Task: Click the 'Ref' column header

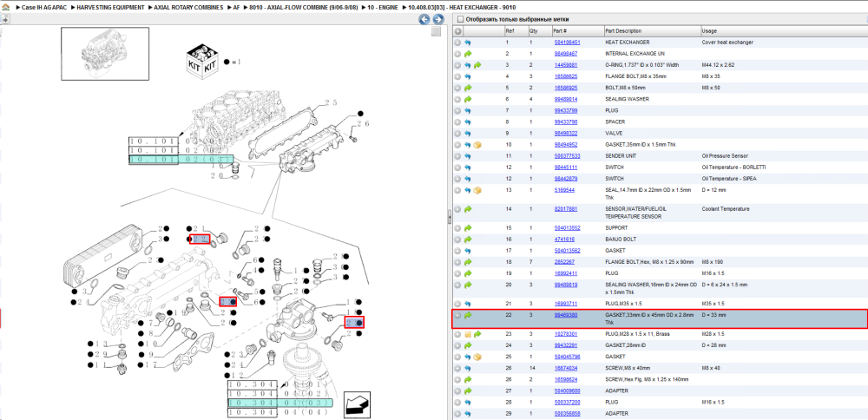Action: (516, 31)
